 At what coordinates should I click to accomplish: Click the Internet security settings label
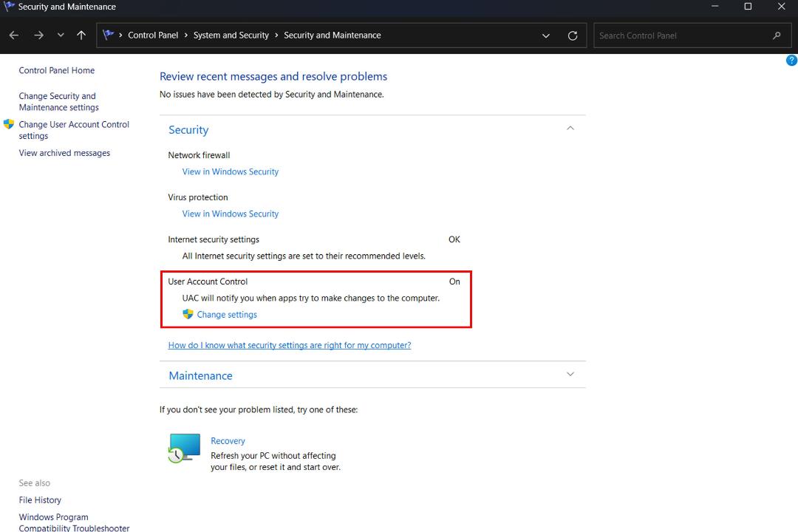tap(214, 239)
